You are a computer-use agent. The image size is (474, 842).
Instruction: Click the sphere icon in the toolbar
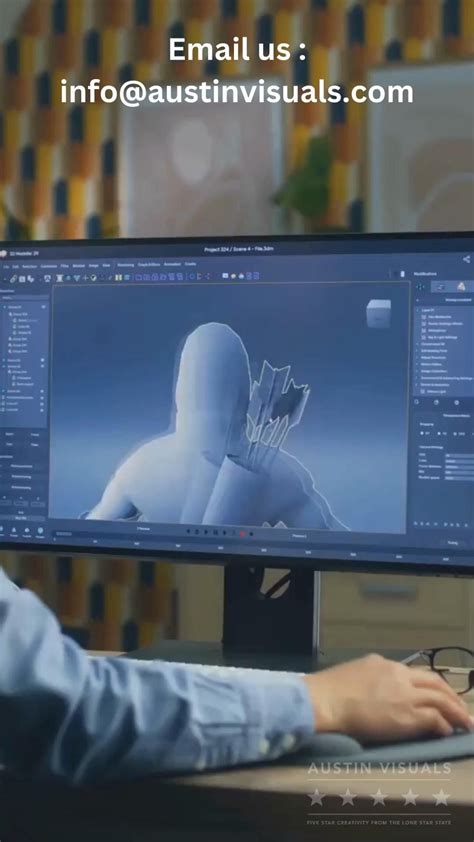pos(93,278)
